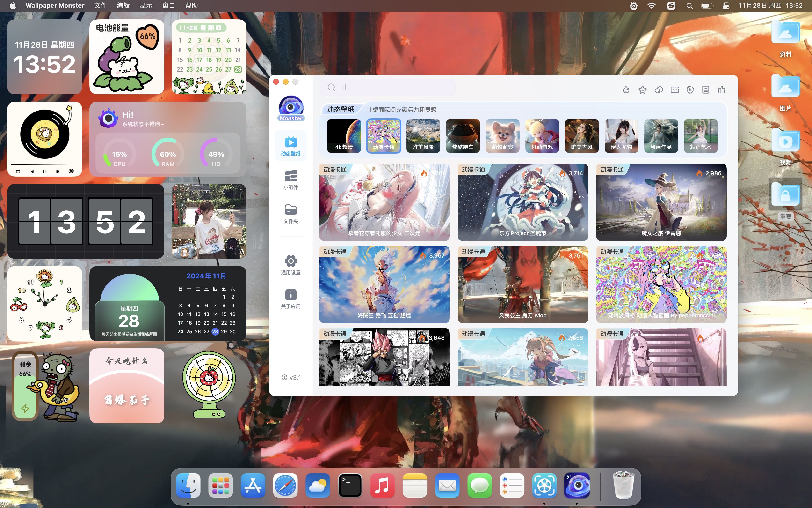Skip to previous track in music widget

click(32, 171)
